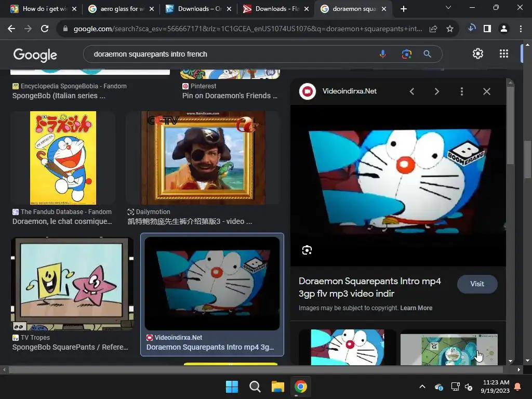
Task: Open clock showing 11:23 AM 9/19/2023
Action: (495, 387)
